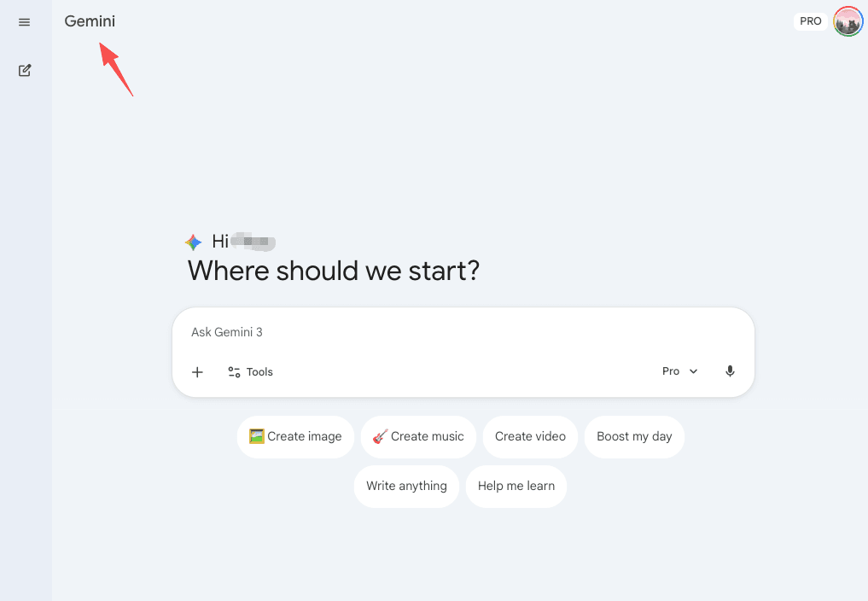Open the main menu hamburger icon

click(x=24, y=22)
